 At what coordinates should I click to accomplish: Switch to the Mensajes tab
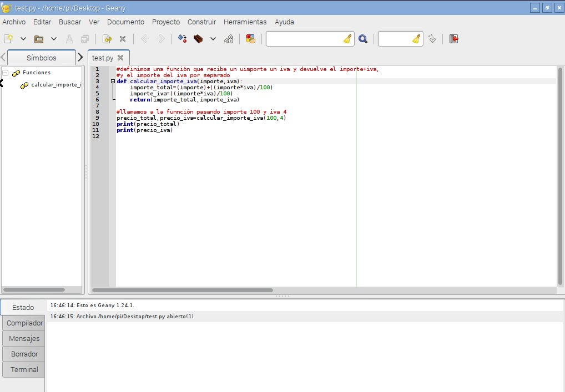click(x=24, y=338)
